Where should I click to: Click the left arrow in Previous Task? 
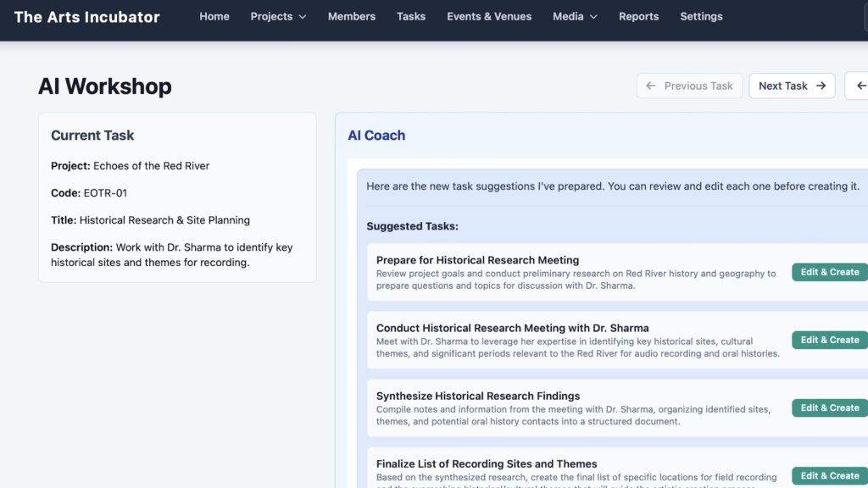point(651,86)
